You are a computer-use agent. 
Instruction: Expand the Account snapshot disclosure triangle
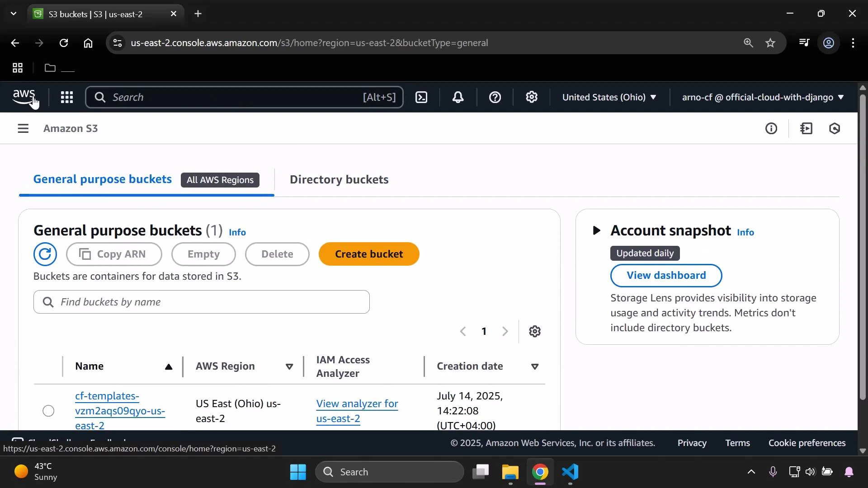tap(596, 230)
